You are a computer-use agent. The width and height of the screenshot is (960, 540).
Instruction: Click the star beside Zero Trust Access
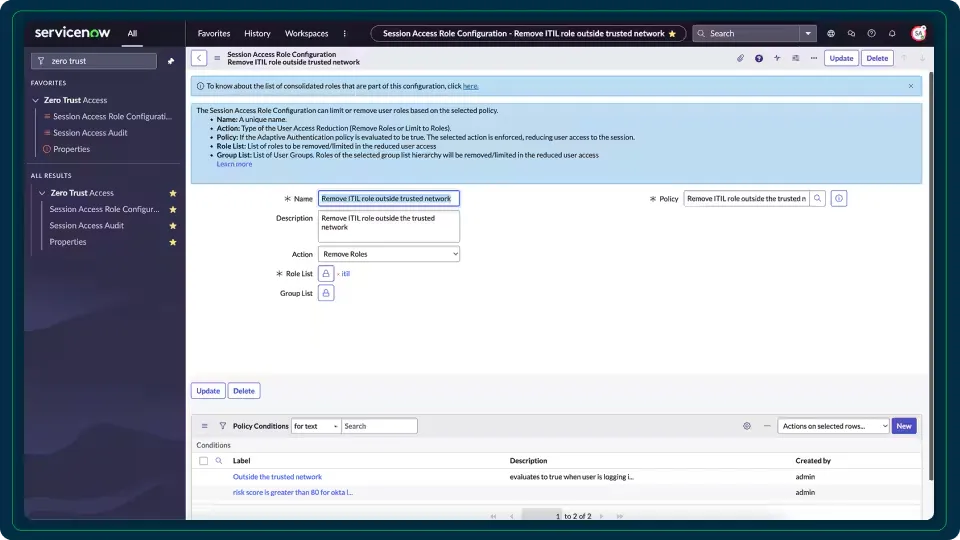[x=173, y=193]
